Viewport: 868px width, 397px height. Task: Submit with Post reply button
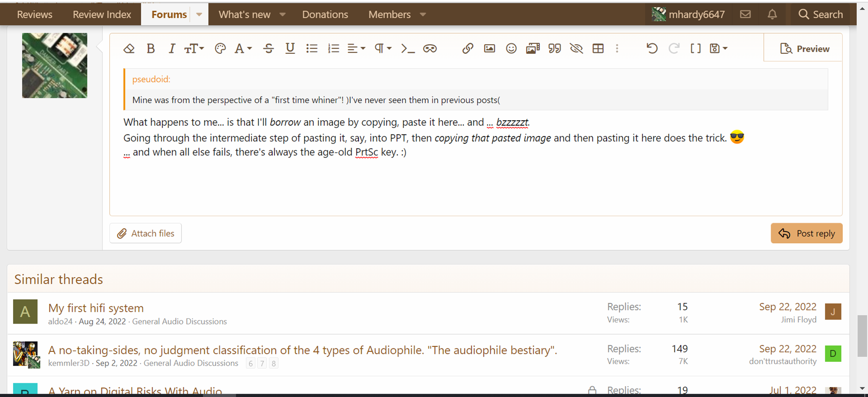point(806,233)
